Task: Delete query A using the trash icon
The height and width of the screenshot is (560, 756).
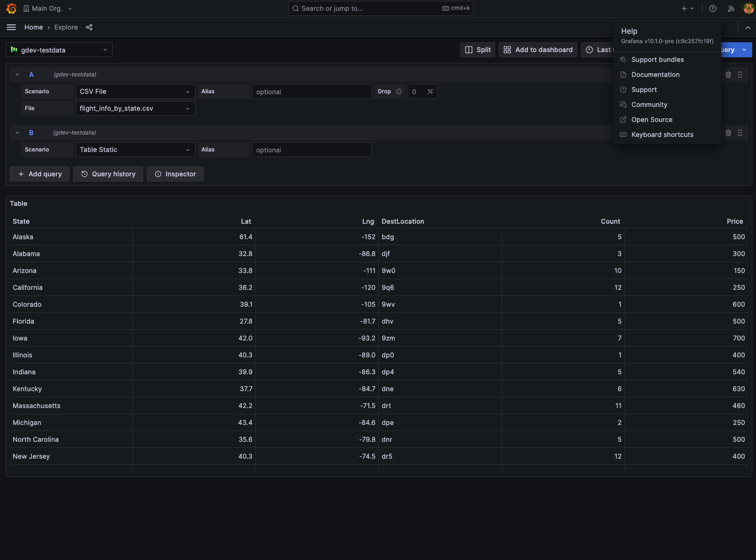Action: tap(728, 74)
